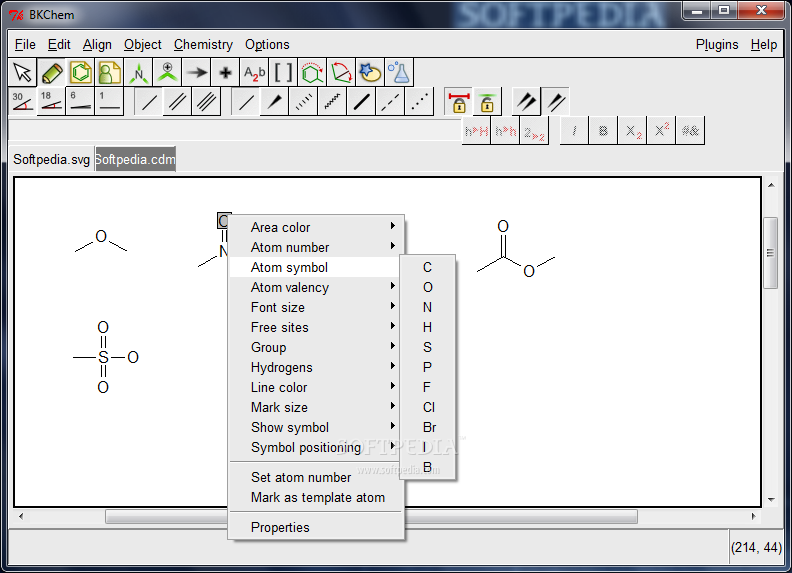The height and width of the screenshot is (573, 792).
Task: Expand the Atom valency submenu
Action: (316, 287)
